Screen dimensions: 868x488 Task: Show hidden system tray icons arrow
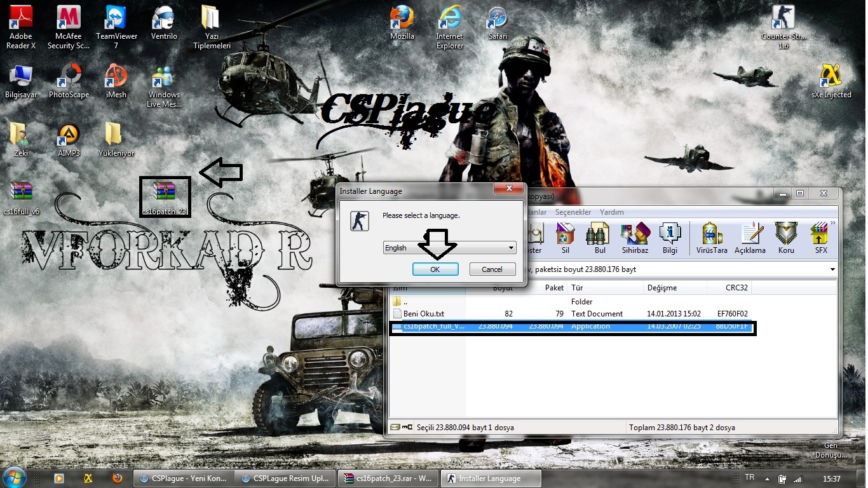[767, 478]
